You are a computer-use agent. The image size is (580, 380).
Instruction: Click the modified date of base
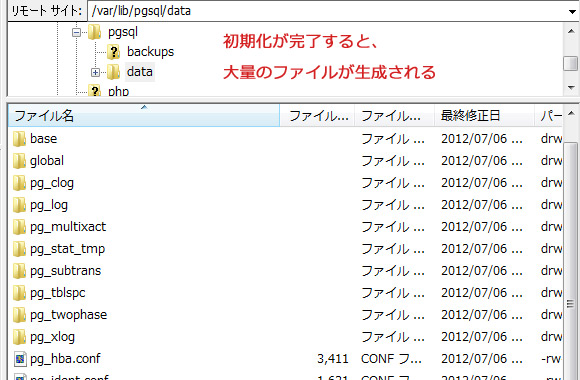482,139
